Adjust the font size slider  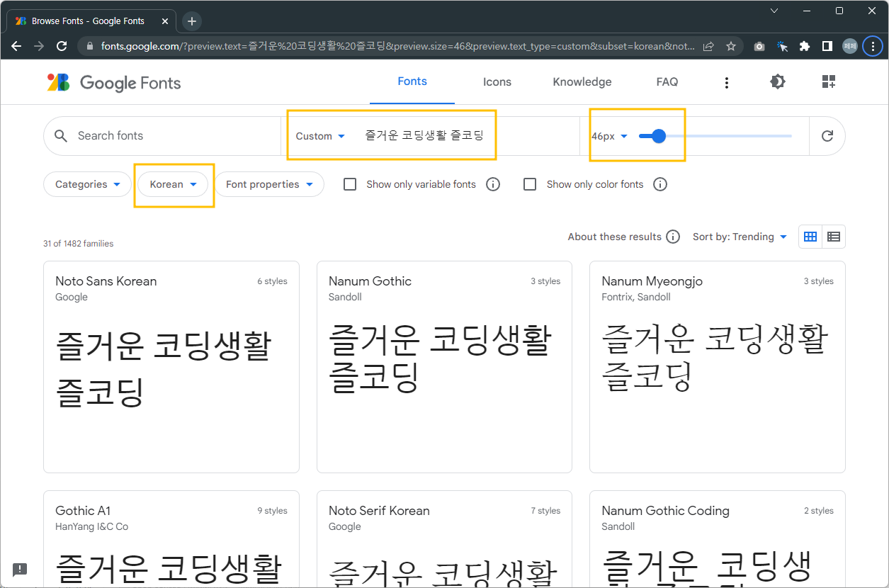pyautogui.click(x=658, y=135)
